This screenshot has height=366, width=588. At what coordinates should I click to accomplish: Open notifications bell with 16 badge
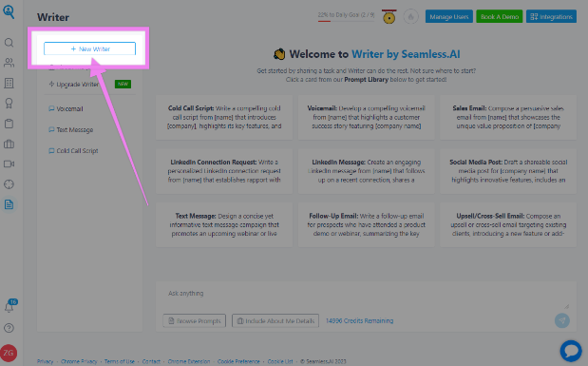point(9,306)
